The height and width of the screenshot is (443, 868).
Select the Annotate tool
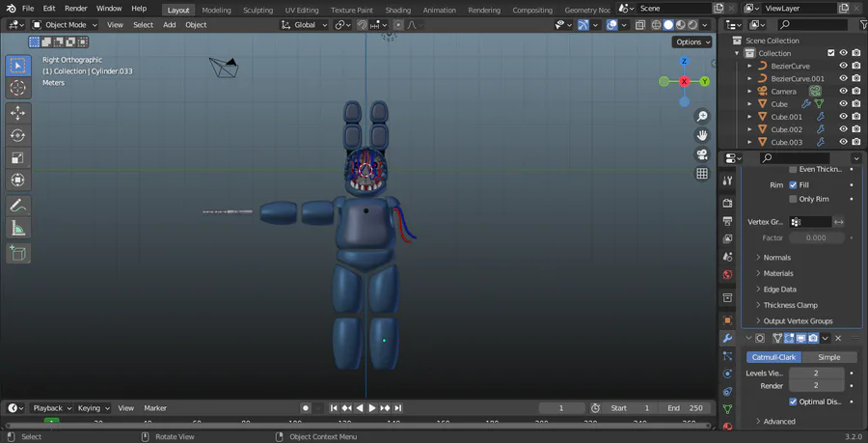click(17, 206)
